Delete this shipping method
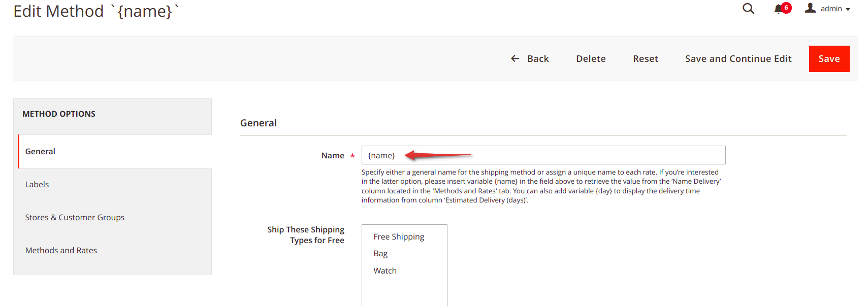The width and height of the screenshot is (868, 306). [x=591, y=59]
